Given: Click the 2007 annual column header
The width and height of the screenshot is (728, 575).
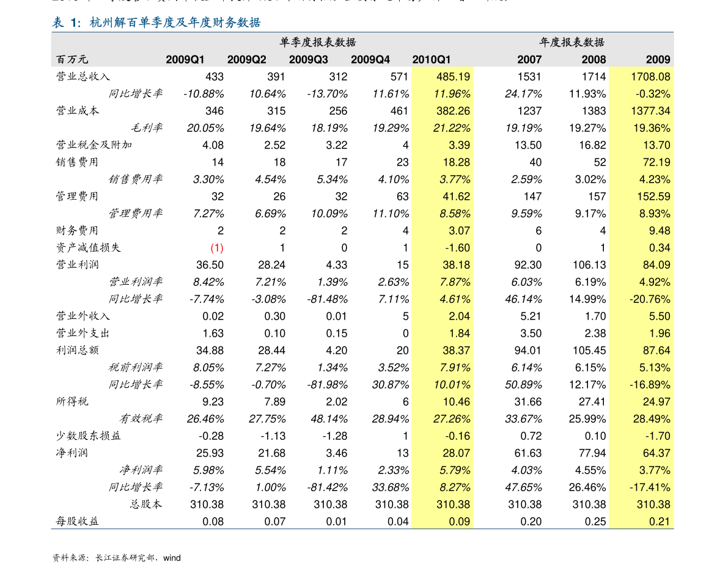Looking at the screenshot, I should tap(529, 59).
